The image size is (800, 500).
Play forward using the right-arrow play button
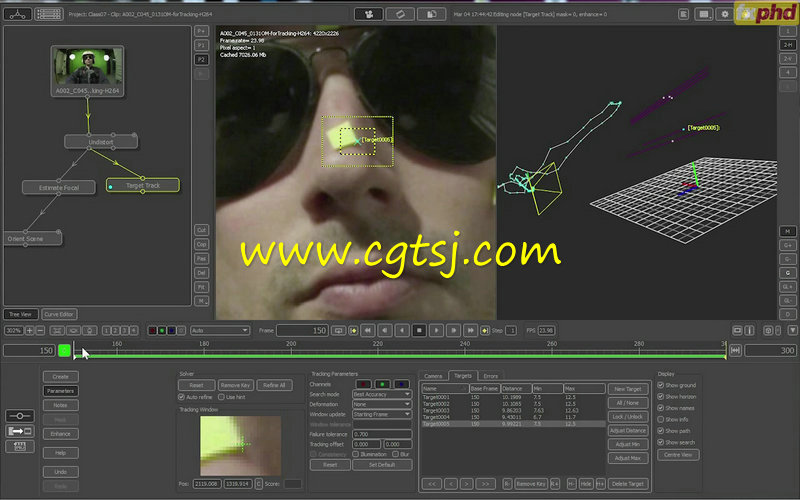[436, 331]
